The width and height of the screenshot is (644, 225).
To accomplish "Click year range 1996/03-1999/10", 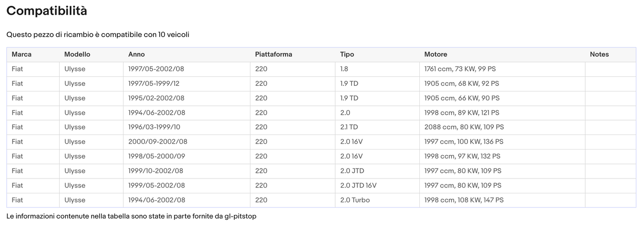I will pos(154,127).
